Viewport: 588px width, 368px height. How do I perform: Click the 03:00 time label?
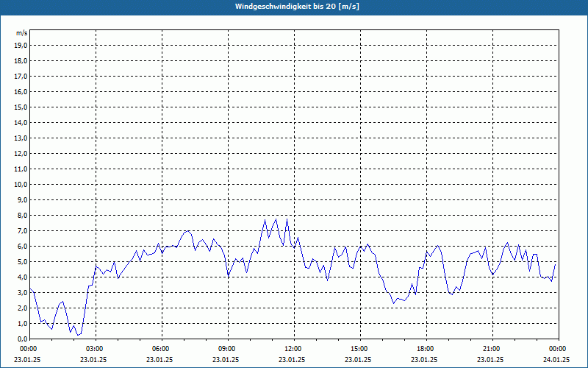[x=96, y=349]
